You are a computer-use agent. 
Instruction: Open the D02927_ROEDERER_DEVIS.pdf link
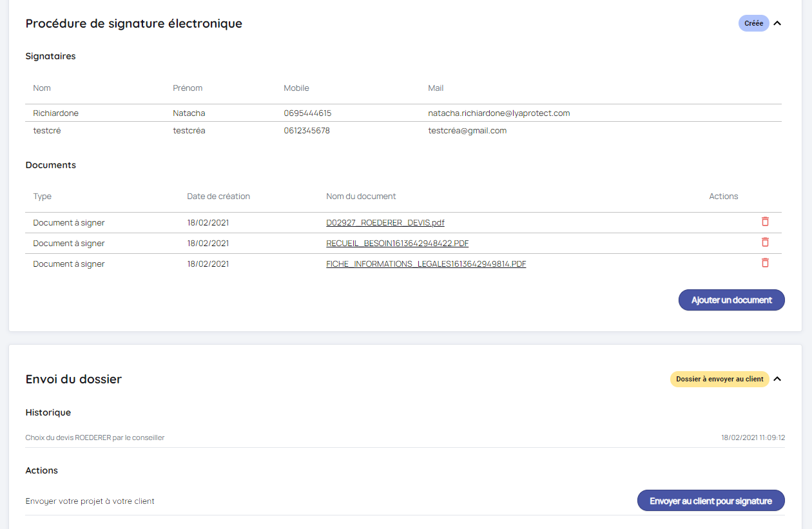(x=385, y=223)
